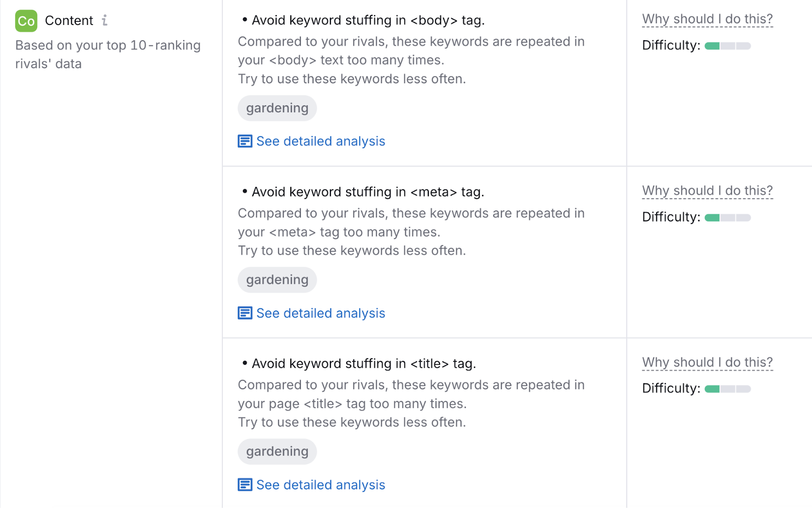The height and width of the screenshot is (508, 812).
Task: Select the "gardening" keyword chip in the <title> section
Action: pos(277,451)
